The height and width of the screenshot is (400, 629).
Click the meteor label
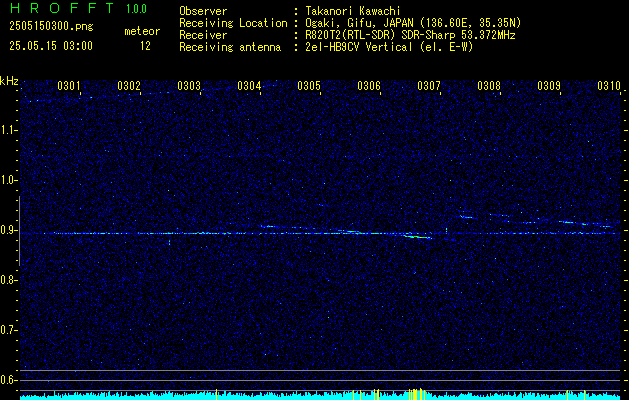142,31
